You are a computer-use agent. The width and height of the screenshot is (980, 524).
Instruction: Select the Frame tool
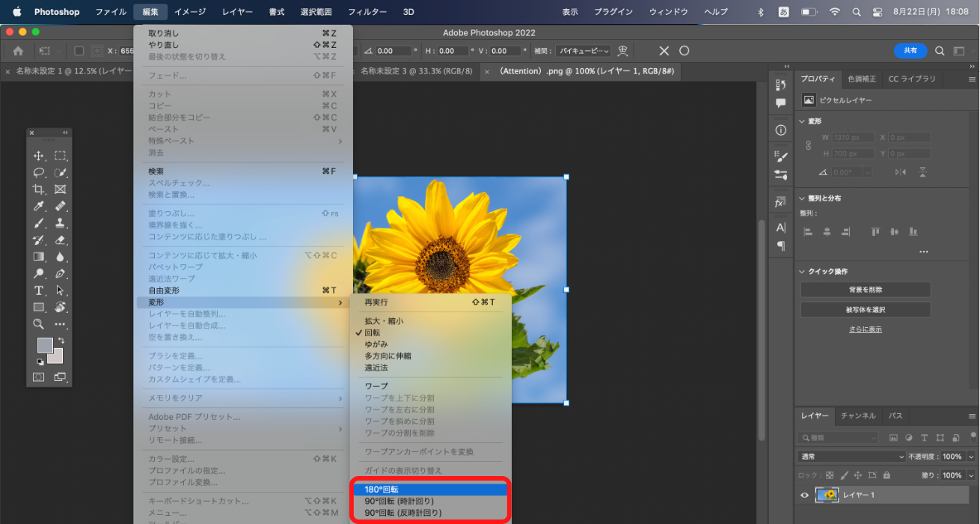[x=61, y=189]
